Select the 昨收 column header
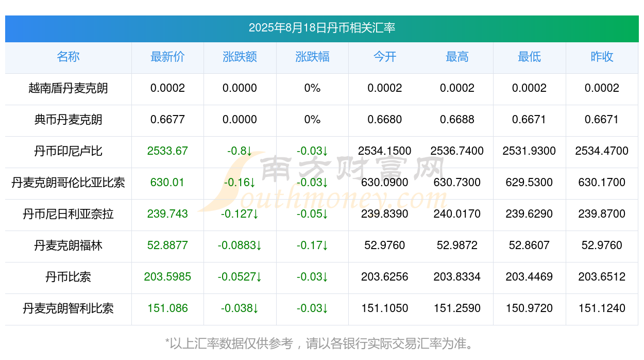This screenshot has height=360, width=644. click(x=602, y=57)
